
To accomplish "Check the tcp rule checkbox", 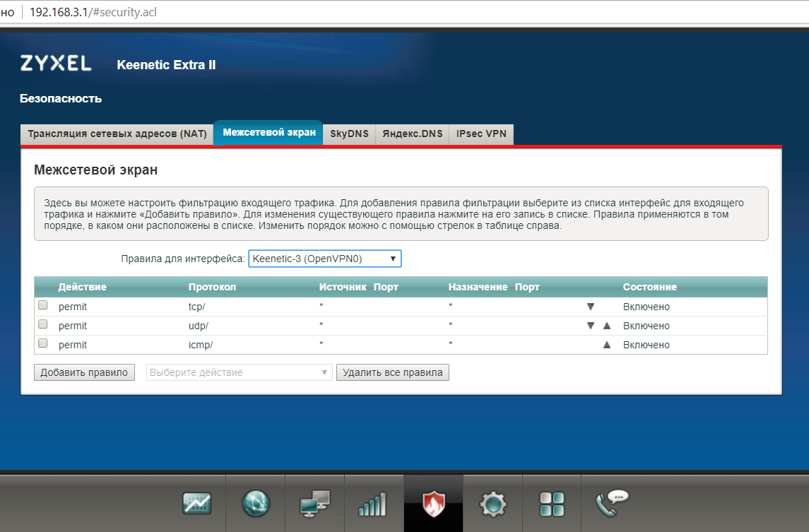I will (43, 306).
